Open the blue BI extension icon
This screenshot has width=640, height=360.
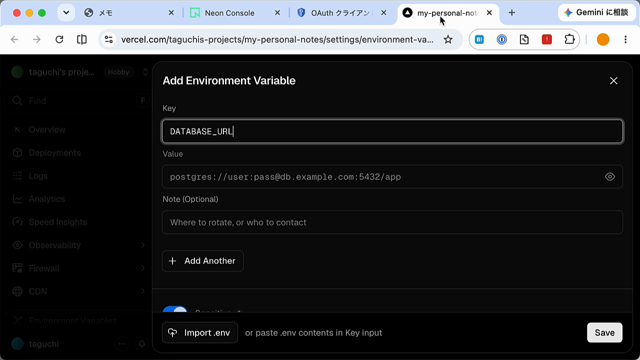pos(480,40)
